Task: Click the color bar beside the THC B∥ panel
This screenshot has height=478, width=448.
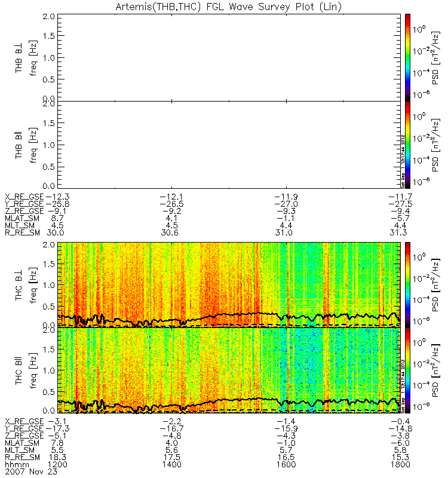Action: click(407, 370)
